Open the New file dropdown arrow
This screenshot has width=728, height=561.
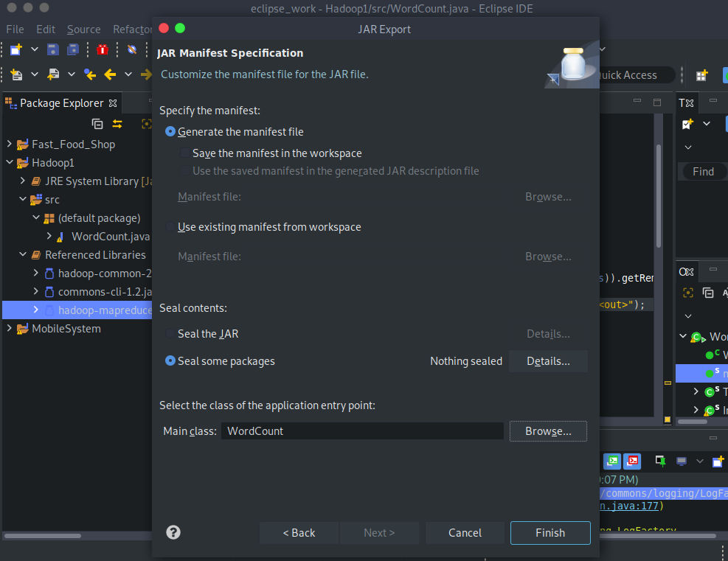point(35,49)
